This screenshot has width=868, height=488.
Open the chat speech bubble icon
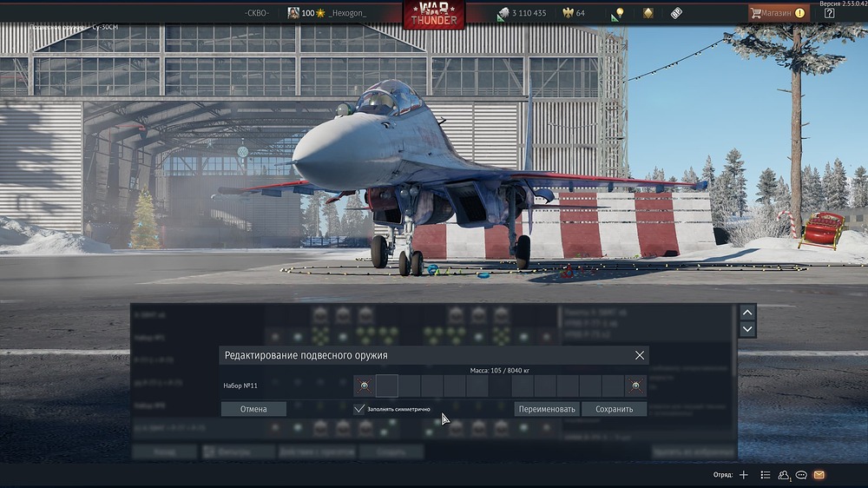801,475
